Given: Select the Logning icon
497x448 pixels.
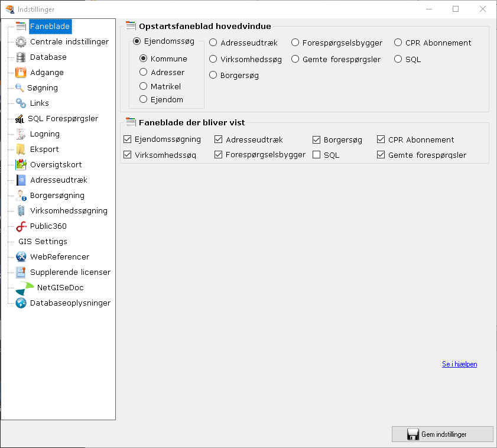Looking at the screenshot, I should [20, 134].
